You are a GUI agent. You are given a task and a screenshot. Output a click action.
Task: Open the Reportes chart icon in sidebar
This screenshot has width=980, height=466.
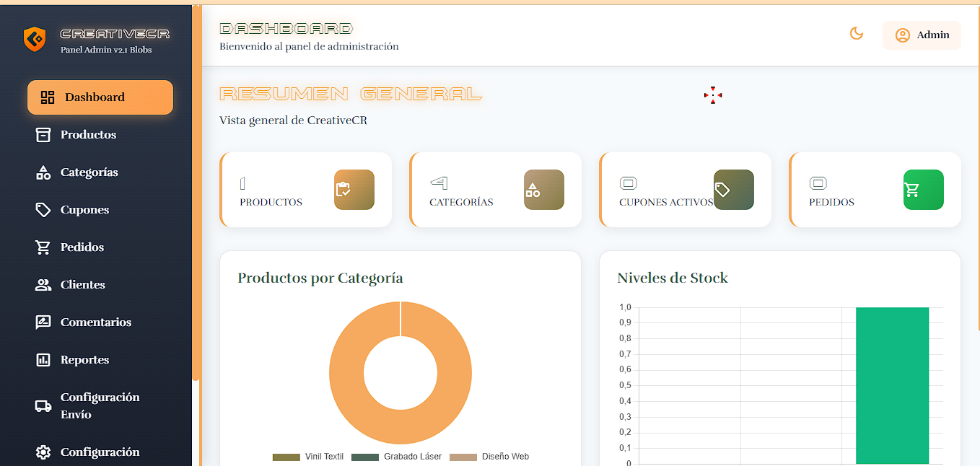[43, 360]
